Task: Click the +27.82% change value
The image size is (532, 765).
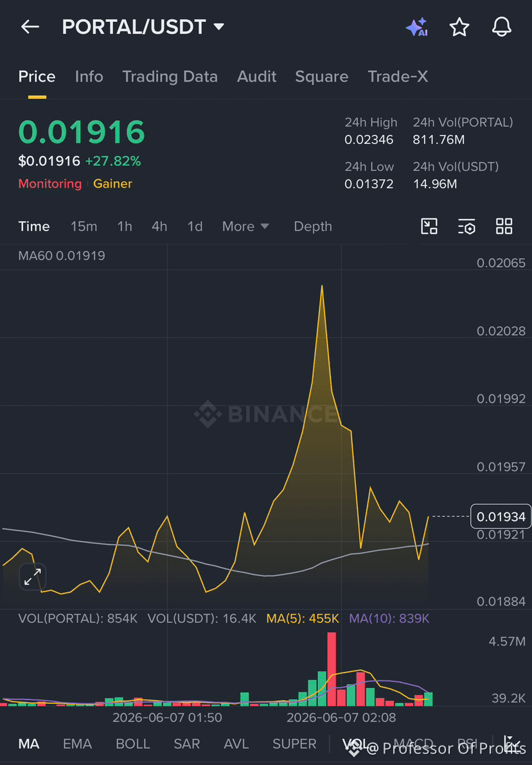Action: (112, 161)
